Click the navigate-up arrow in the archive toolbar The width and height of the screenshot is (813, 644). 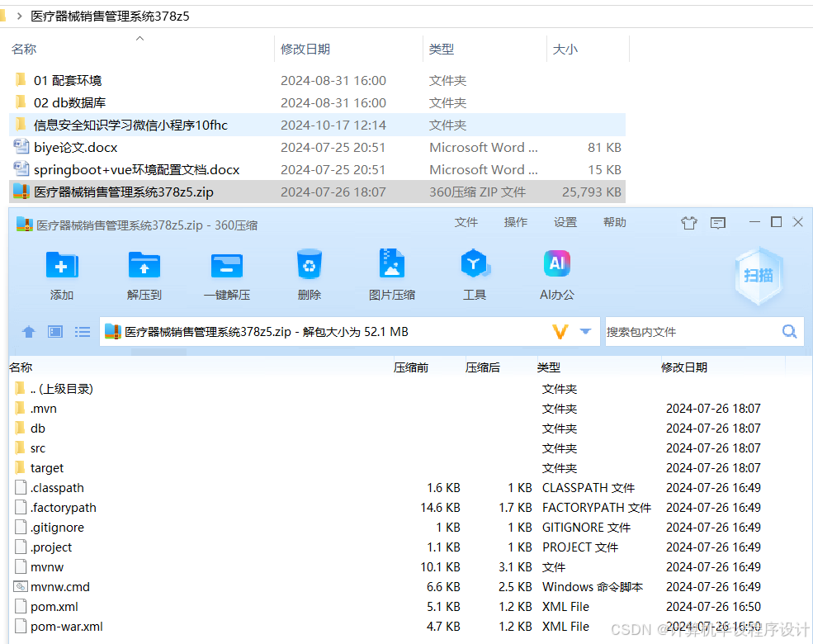click(28, 331)
